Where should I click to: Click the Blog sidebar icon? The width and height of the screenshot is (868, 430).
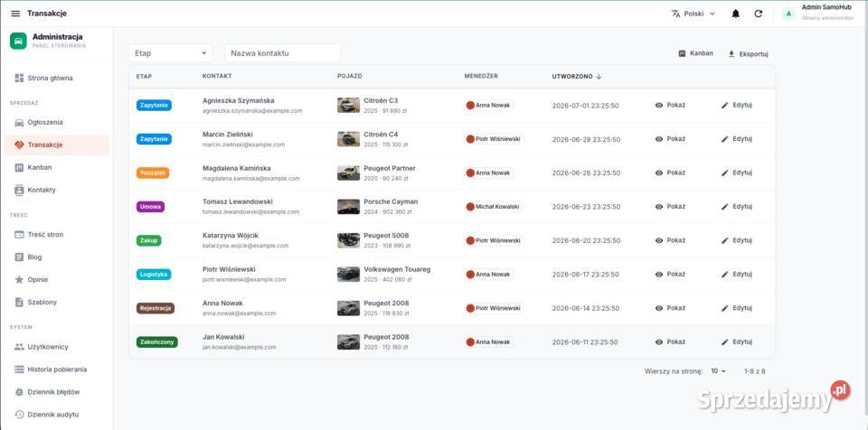tap(19, 257)
